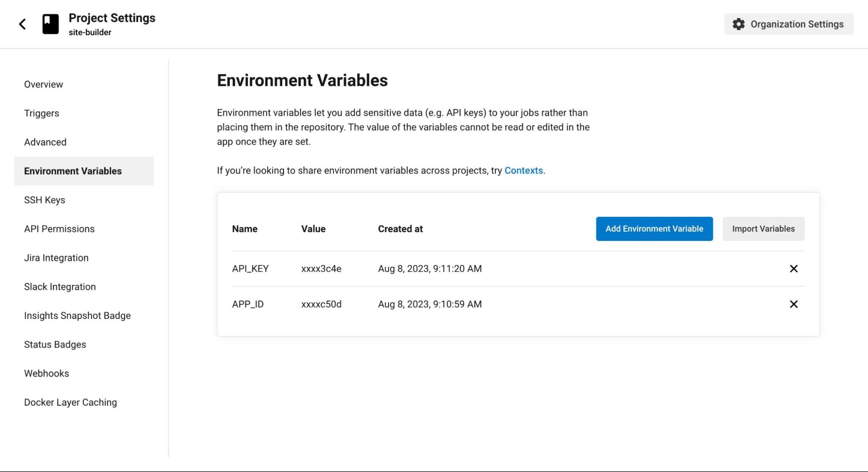Click the Import Variables button icon area
Image resolution: width=868 pixels, height=472 pixels.
click(763, 229)
